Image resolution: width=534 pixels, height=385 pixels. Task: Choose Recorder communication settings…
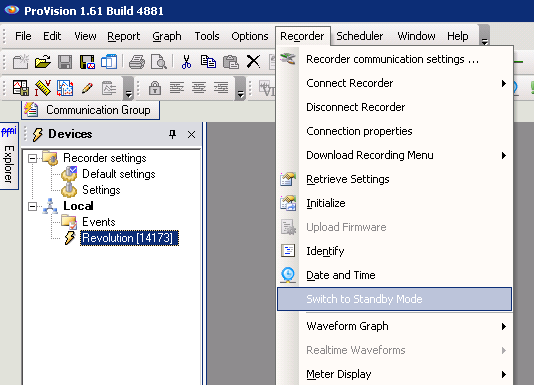[394, 59]
